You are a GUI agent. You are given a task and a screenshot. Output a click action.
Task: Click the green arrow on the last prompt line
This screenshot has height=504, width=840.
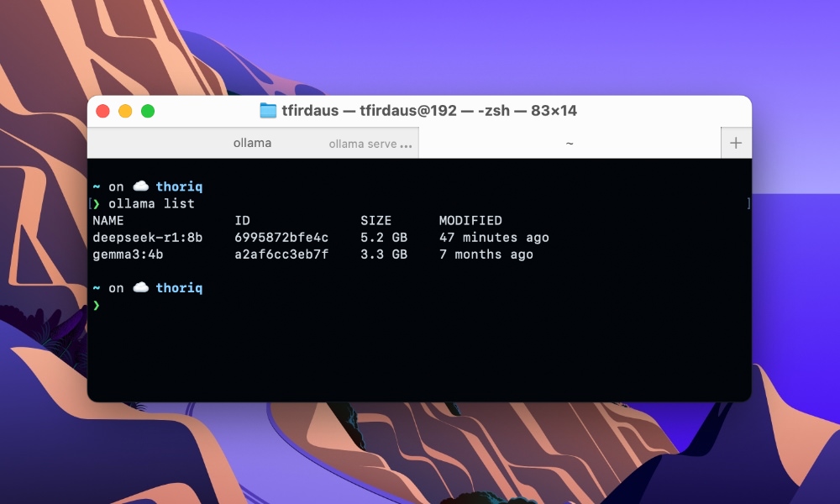pyautogui.click(x=98, y=304)
